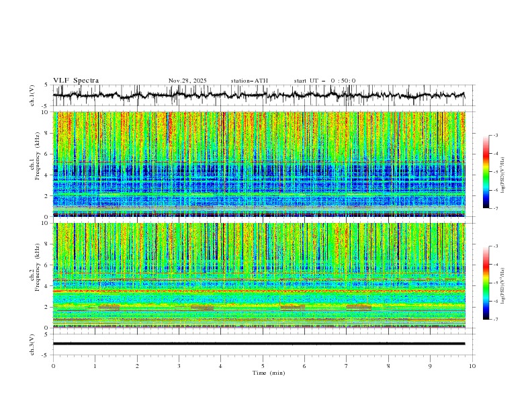This screenshot has height=411, width=532.
Task: Click the 'station=ATH' header label
Action: pyautogui.click(x=249, y=81)
